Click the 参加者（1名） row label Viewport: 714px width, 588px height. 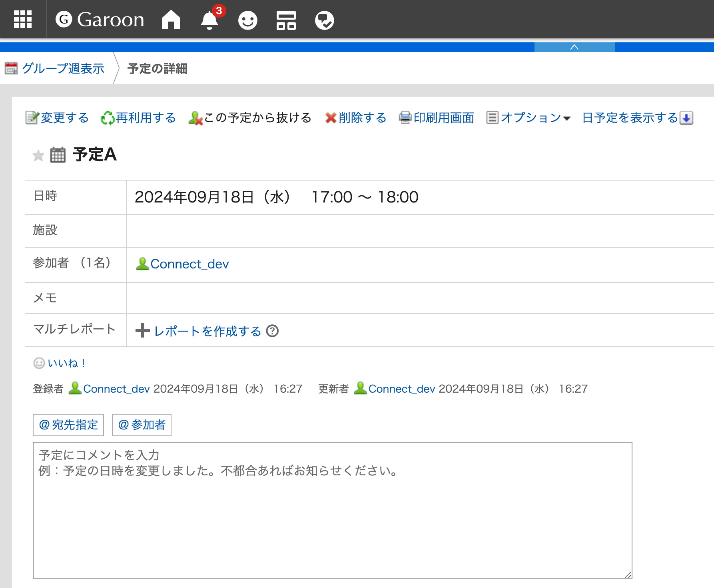coord(72,263)
